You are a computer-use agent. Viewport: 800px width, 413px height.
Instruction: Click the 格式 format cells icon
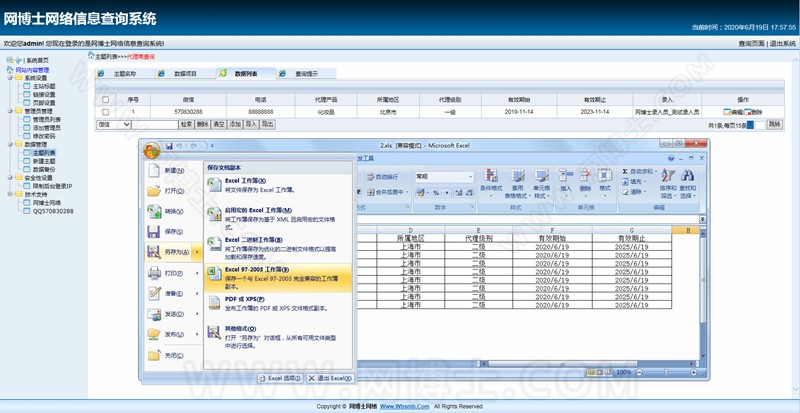[x=605, y=175]
